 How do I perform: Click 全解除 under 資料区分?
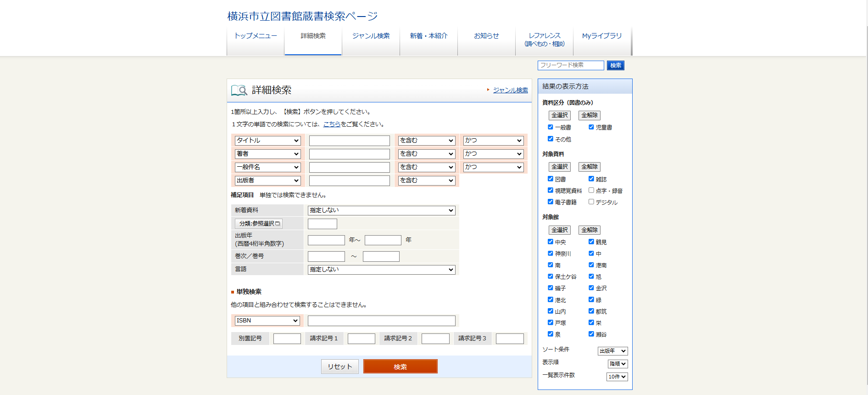coord(590,115)
